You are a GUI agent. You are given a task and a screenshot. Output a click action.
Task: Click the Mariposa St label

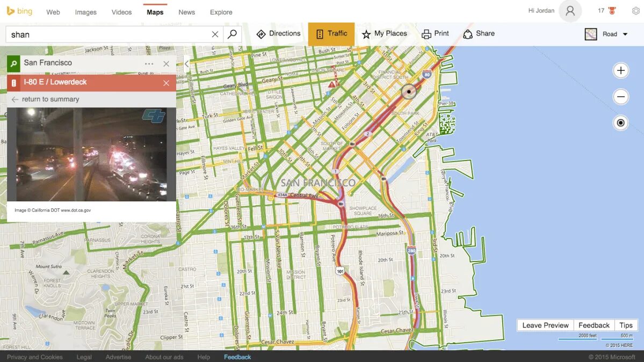(x=390, y=234)
